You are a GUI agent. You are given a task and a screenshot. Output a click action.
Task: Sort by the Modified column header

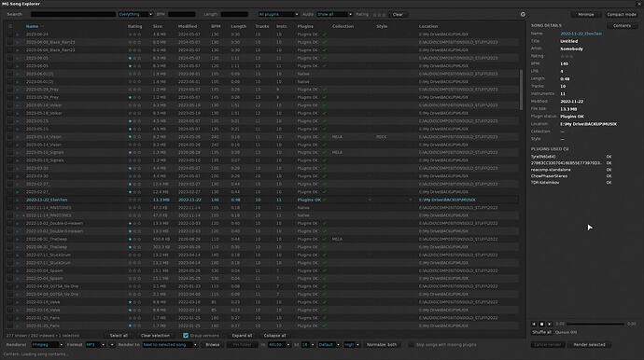188,26
